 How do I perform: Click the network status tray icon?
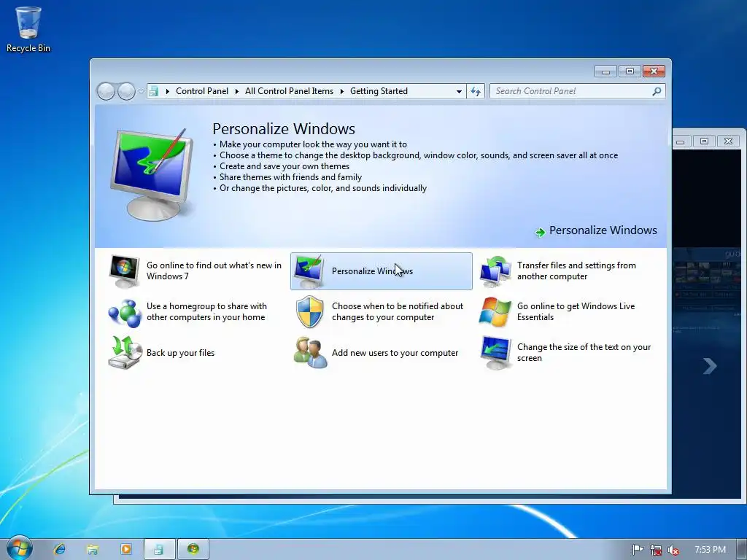(x=656, y=550)
